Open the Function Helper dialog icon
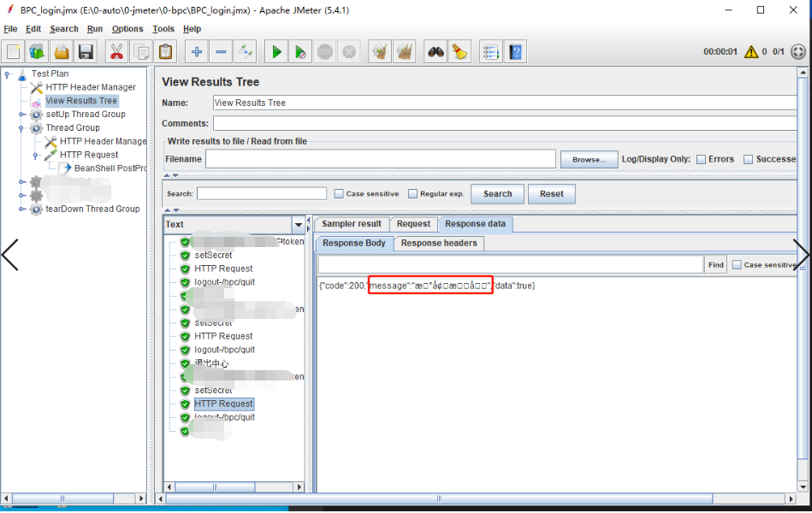This screenshot has height=513, width=812. tap(491, 52)
